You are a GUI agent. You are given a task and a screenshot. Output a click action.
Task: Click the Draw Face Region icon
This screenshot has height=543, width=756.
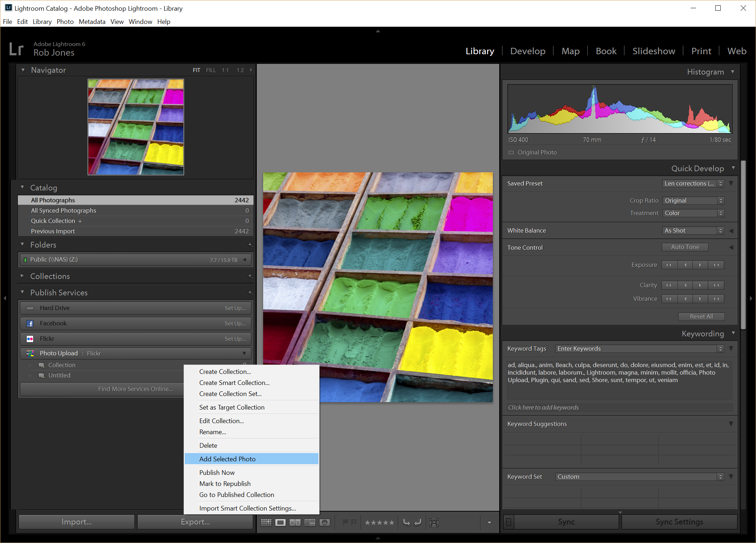click(x=434, y=522)
